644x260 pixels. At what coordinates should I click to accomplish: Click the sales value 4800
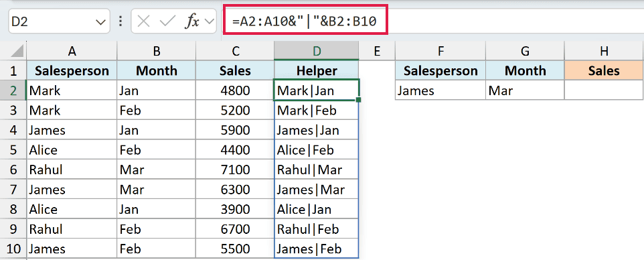pyautogui.click(x=236, y=90)
